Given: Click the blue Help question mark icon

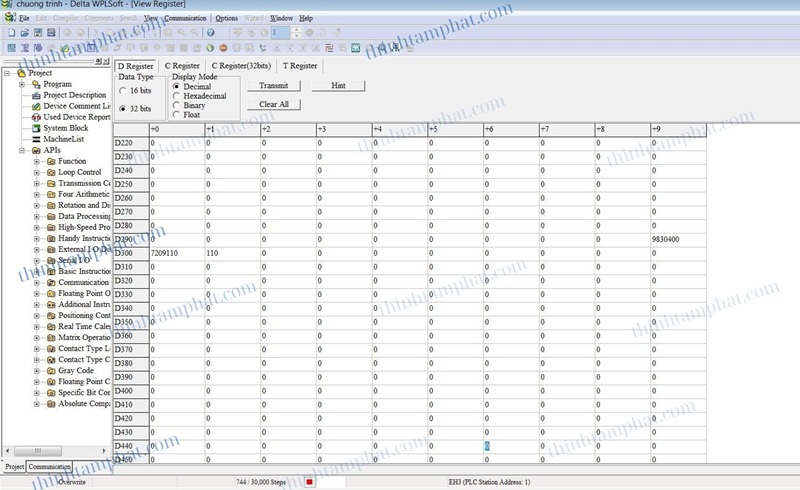Looking at the screenshot, I should 210,33.
